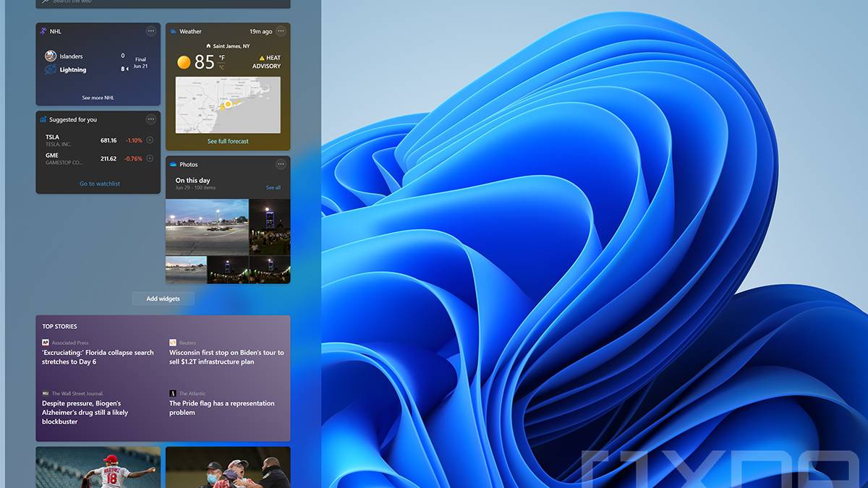Switch temperature unit to Celsius

(222, 67)
